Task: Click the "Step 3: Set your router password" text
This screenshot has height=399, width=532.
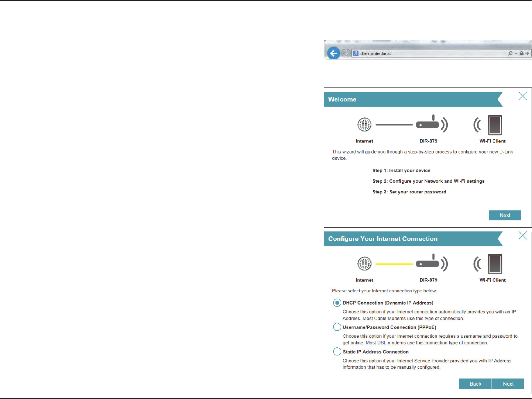Action: pyautogui.click(x=409, y=192)
